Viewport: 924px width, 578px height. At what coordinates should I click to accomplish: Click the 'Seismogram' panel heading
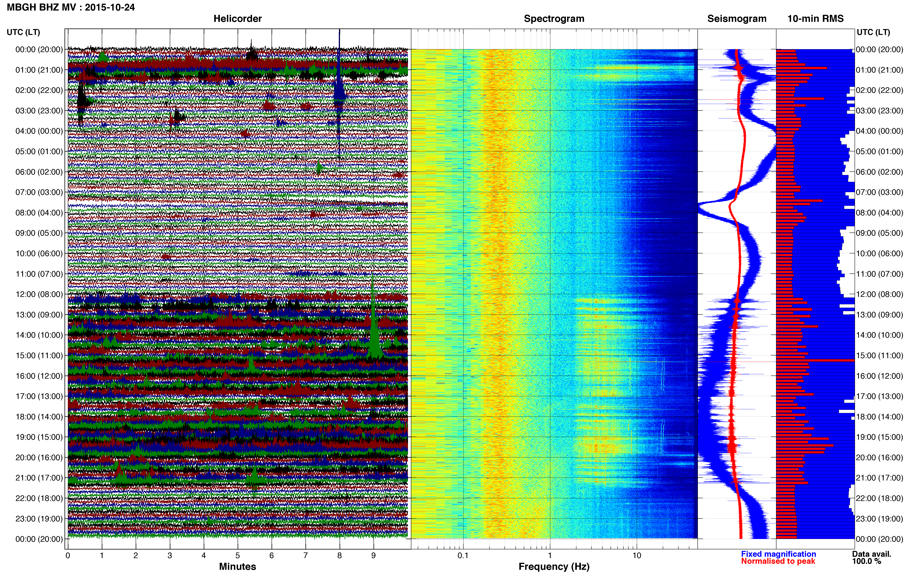click(737, 19)
